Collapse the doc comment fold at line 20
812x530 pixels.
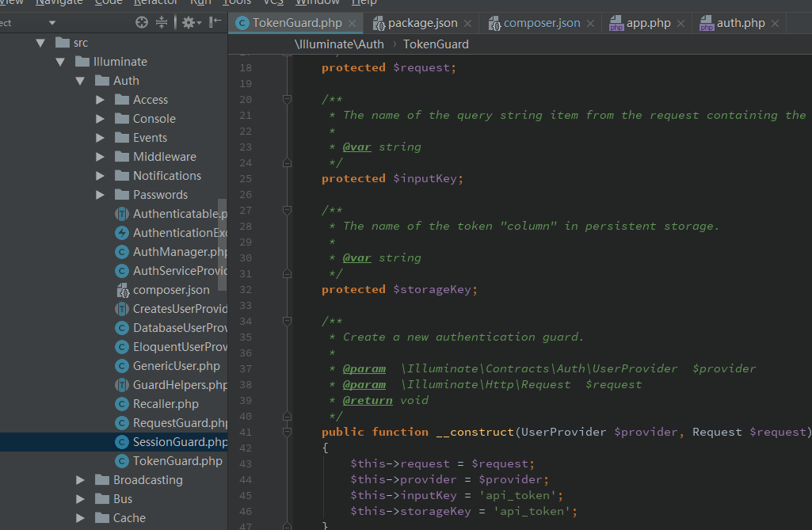(x=287, y=99)
